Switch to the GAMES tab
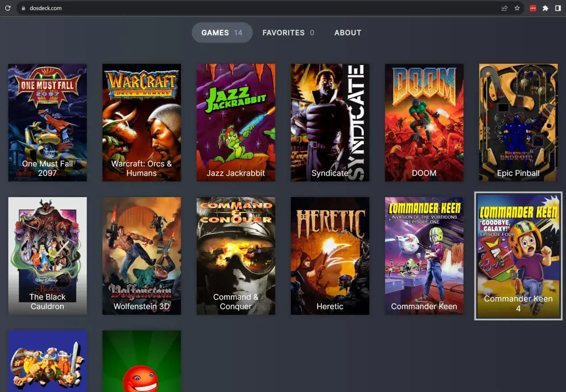566x392 pixels. 222,33
